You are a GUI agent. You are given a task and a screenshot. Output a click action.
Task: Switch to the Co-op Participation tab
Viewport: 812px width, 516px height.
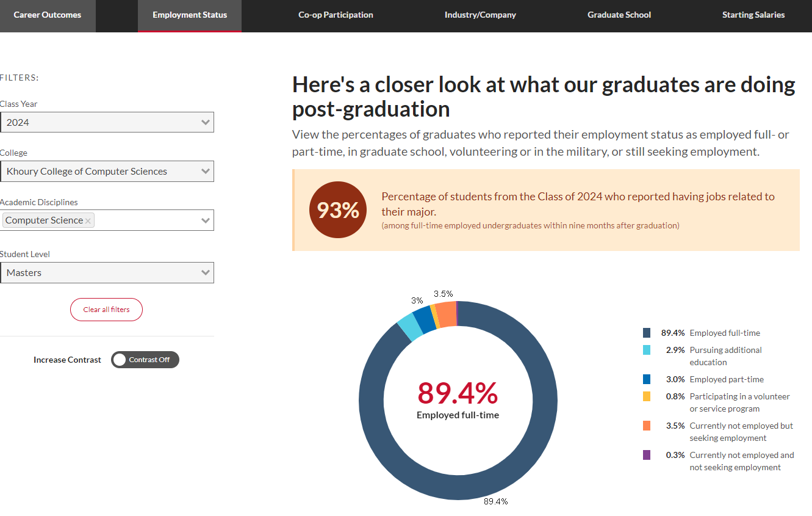(336, 15)
